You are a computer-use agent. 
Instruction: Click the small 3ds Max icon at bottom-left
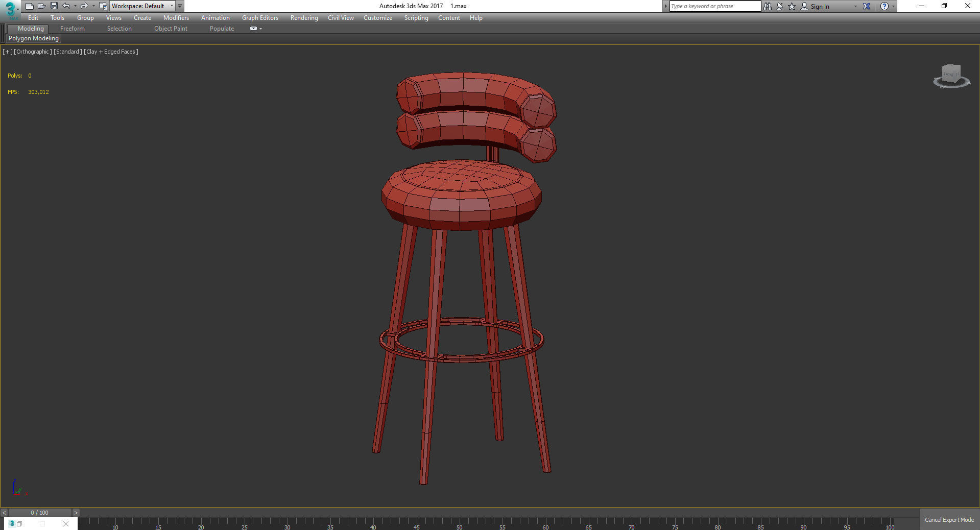pos(12,524)
